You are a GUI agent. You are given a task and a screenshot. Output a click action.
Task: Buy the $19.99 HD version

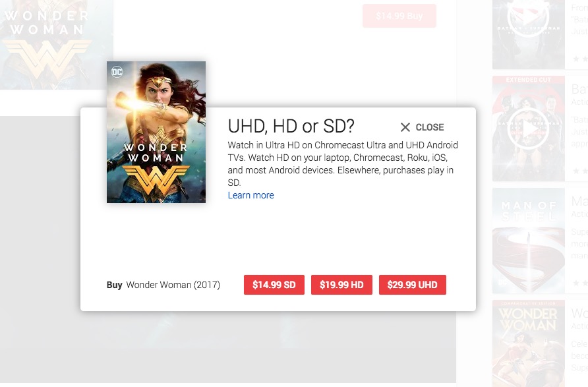pos(341,285)
